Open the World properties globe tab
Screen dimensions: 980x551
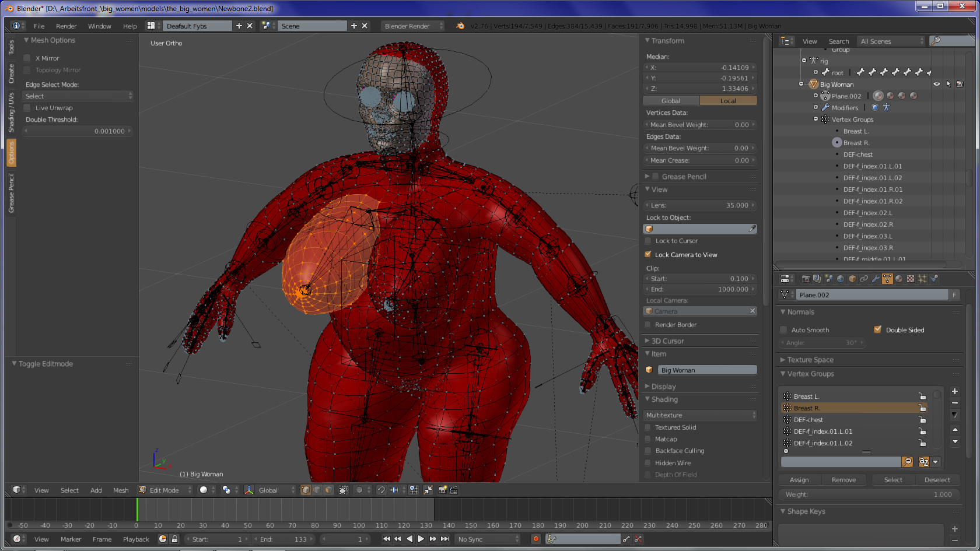point(841,279)
